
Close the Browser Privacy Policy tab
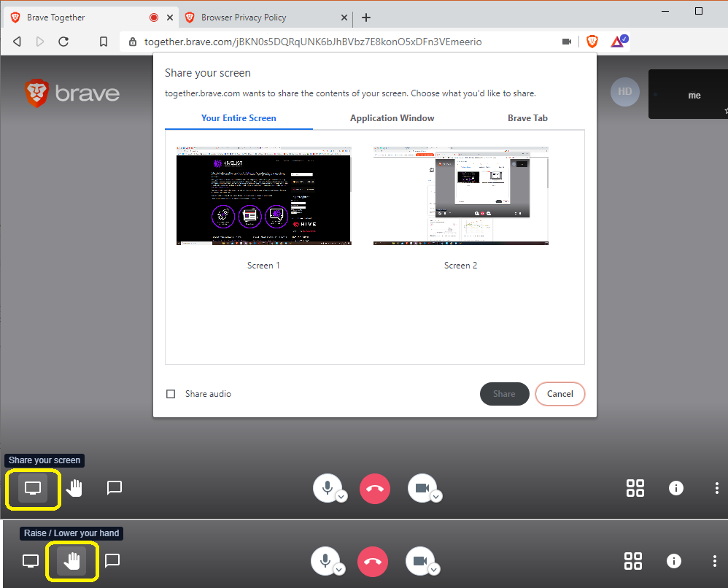(x=344, y=18)
